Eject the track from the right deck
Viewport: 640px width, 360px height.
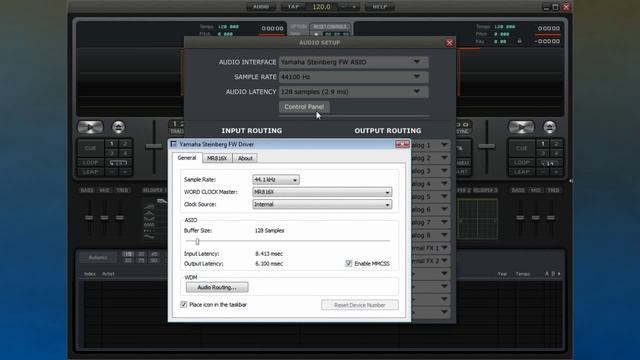click(549, 127)
